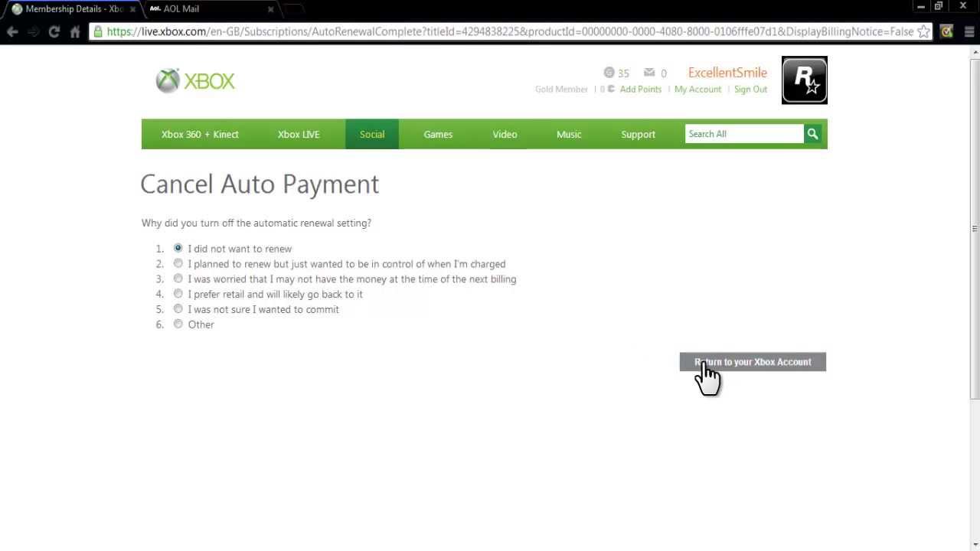This screenshot has height=551, width=980.
Task: Open the Support menu
Action: (638, 134)
